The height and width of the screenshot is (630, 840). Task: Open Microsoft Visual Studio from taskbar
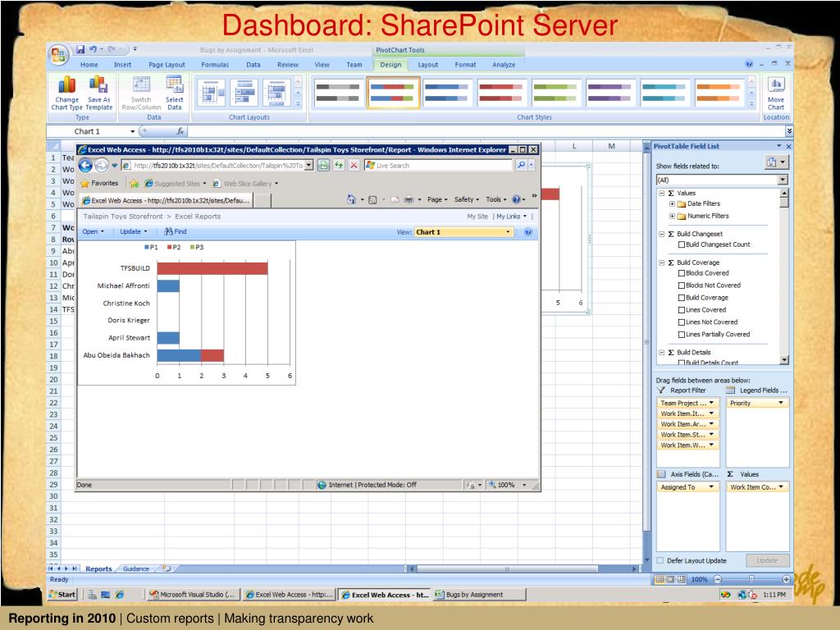(192, 594)
